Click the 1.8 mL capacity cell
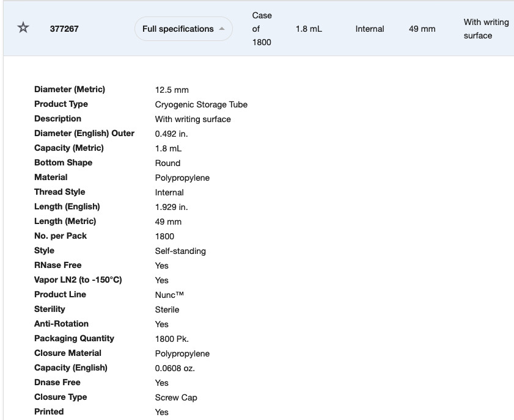514x420 pixels. pos(309,29)
